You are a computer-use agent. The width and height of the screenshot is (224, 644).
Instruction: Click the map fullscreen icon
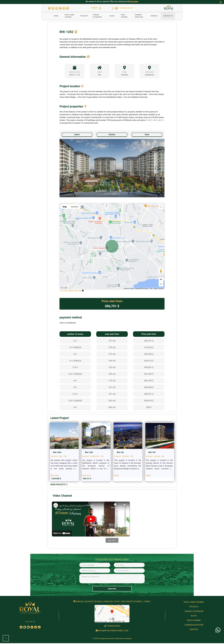[x=161, y=207]
